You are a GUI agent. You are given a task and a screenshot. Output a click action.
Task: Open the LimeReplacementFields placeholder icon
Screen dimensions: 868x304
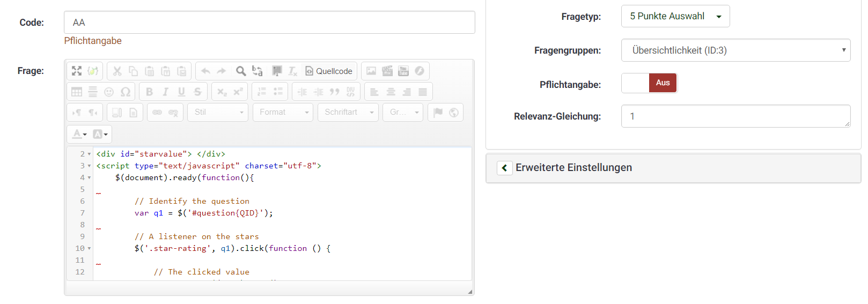pos(93,71)
